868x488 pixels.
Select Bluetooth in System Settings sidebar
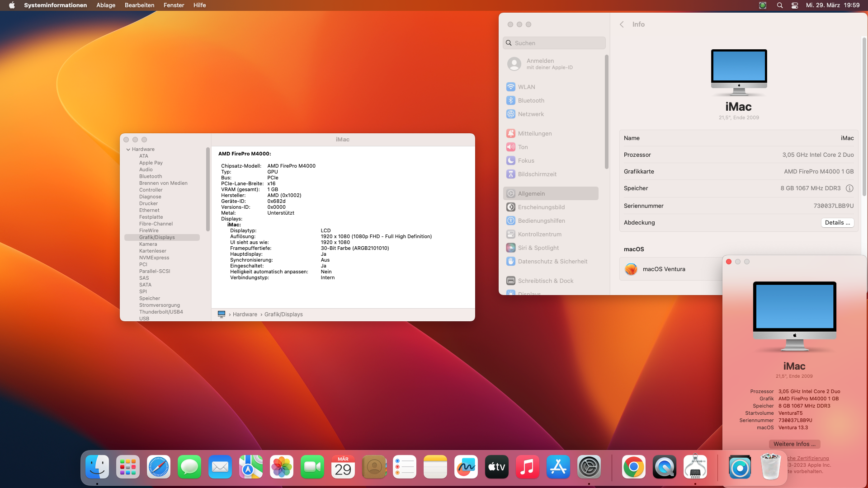[x=531, y=100]
